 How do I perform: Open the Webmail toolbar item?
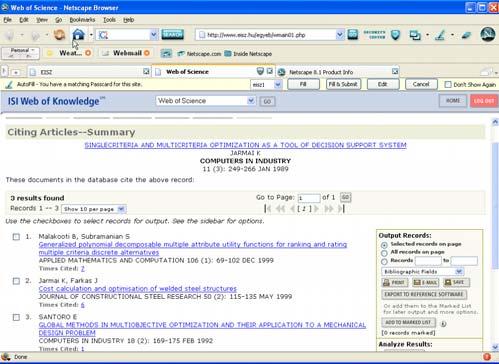tap(126, 53)
